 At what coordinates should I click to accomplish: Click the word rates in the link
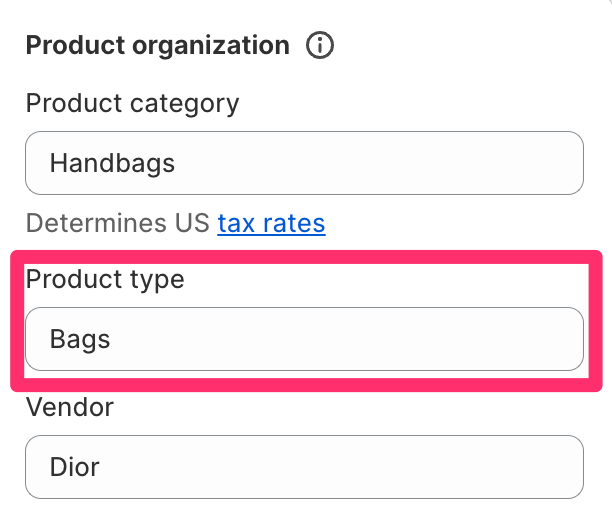click(x=294, y=223)
